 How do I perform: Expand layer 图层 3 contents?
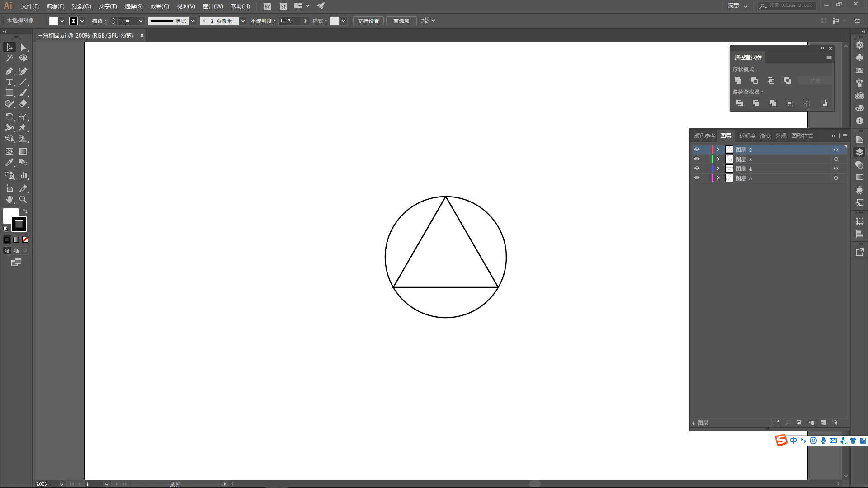point(718,159)
